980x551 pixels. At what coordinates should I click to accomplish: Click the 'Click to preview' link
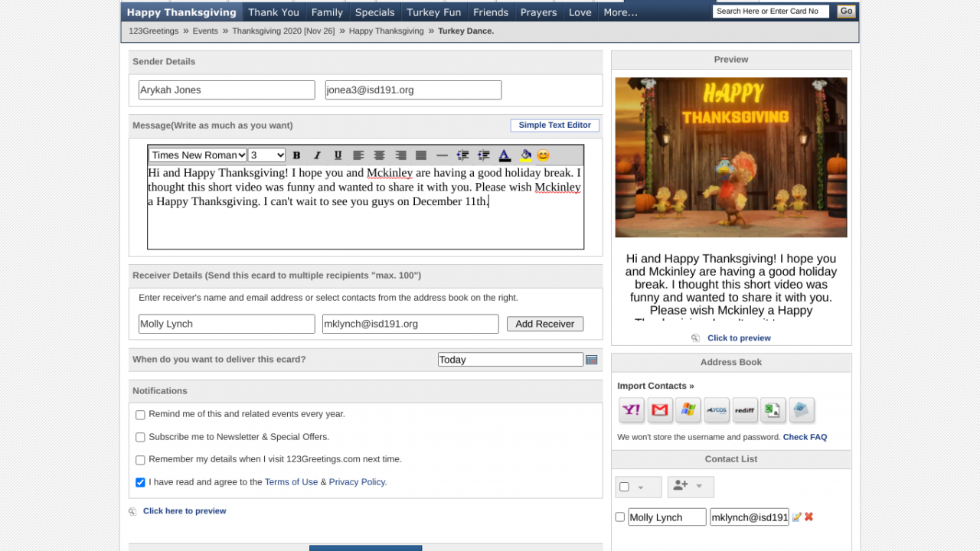739,338
